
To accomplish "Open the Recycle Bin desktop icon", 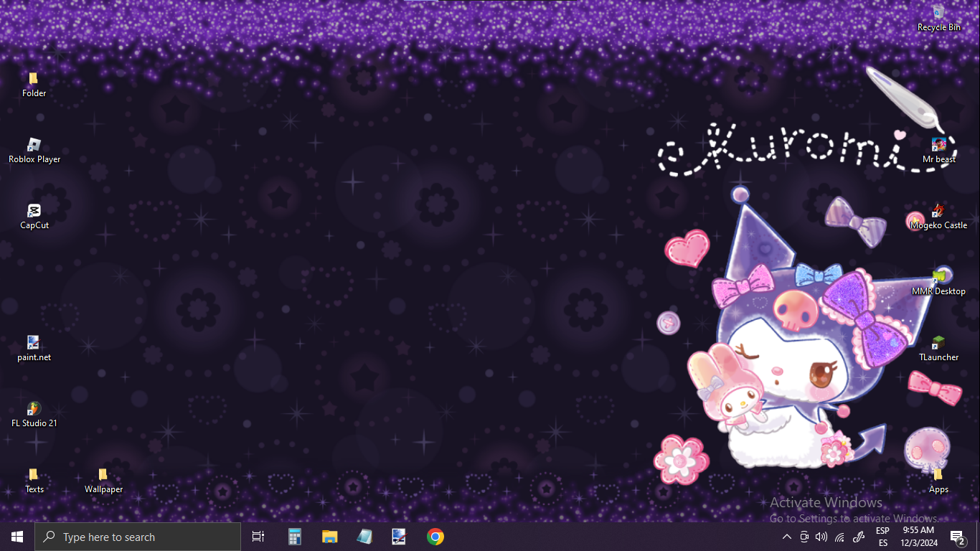I will (x=938, y=17).
